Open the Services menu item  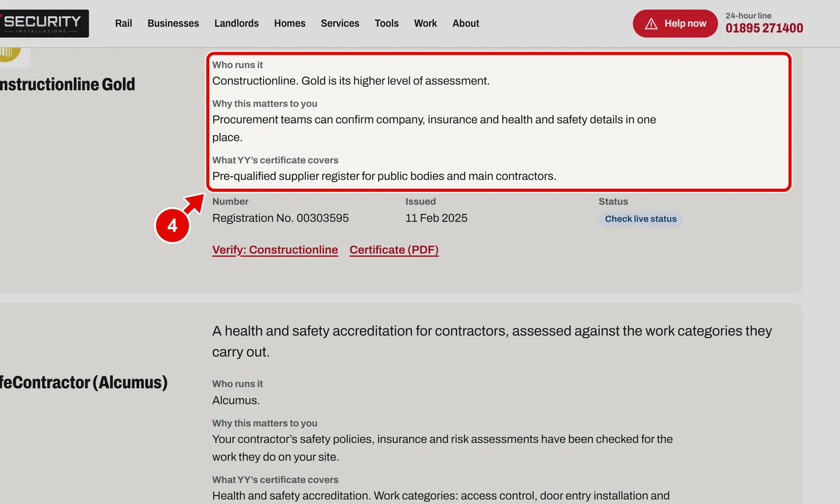pyautogui.click(x=340, y=23)
